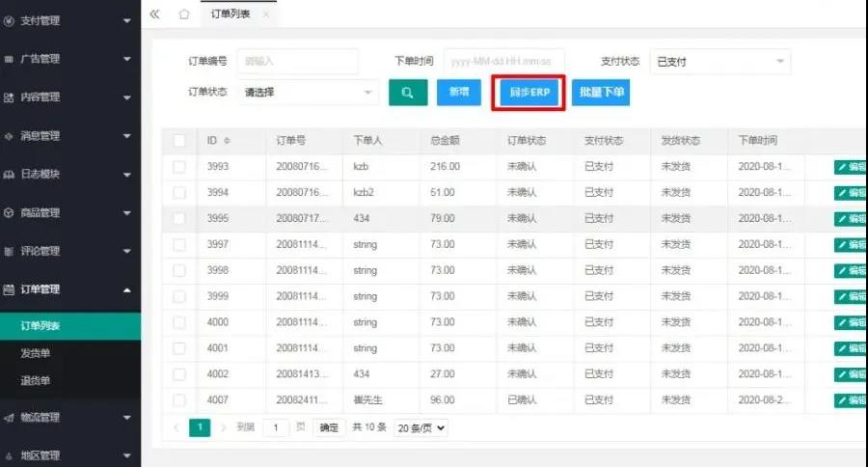The image size is (868, 467).
Task: Click the edit button for order 4007
Action: (851, 400)
